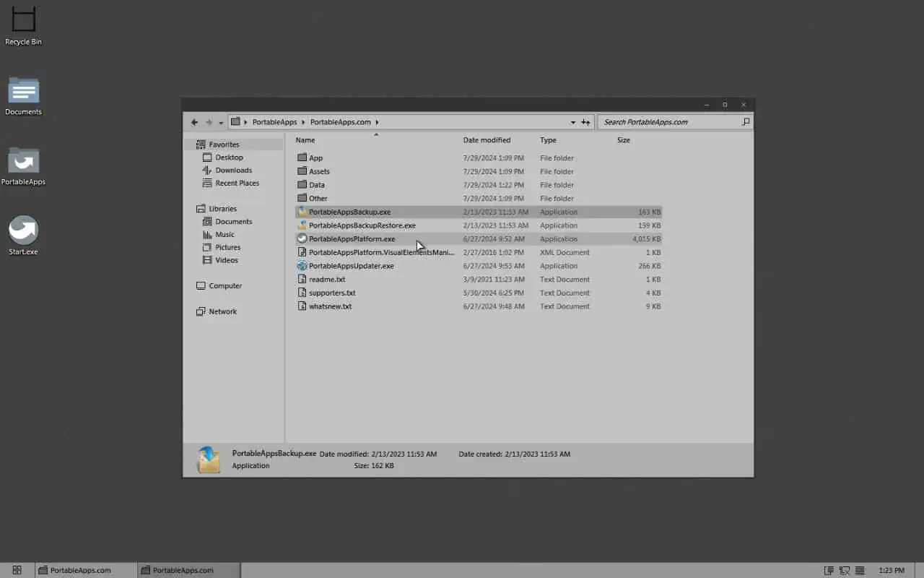924x578 pixels.
Task: Select the PortableAppsBackupRestore.exe file name
Action: [x=362, y=225]
